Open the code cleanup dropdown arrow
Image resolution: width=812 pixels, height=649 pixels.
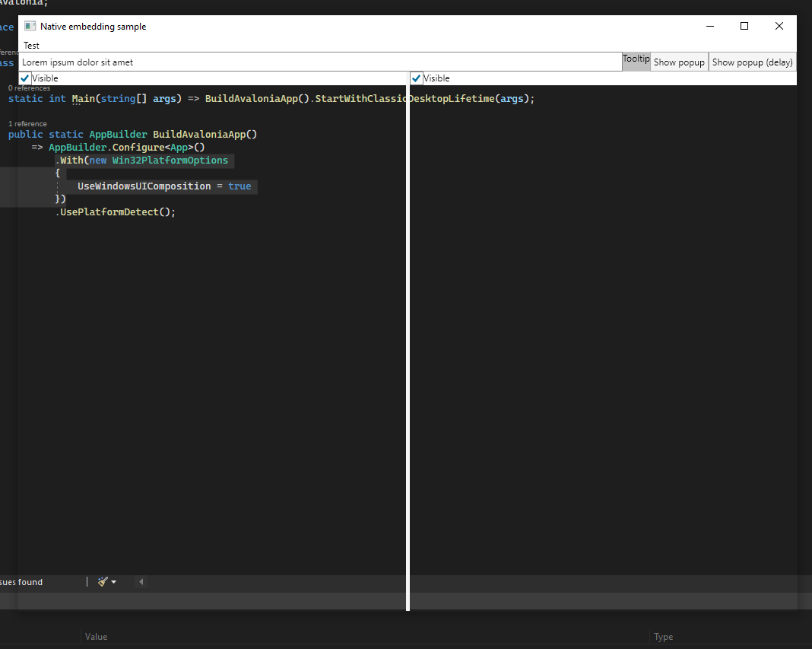coord(113,581)
